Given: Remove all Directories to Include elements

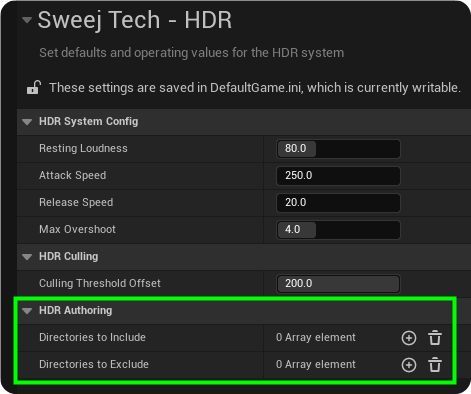Looking at the screenshot, I should pyautogui.click(x=435, y=338).
